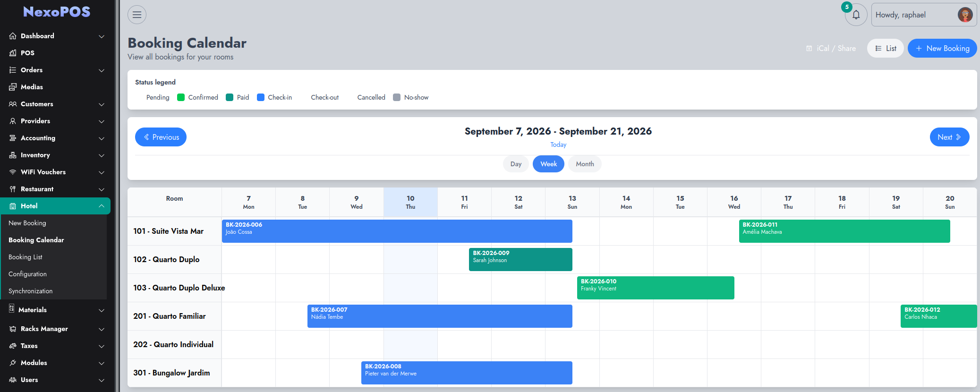Open Booking List submenu item

coord(54,257)
